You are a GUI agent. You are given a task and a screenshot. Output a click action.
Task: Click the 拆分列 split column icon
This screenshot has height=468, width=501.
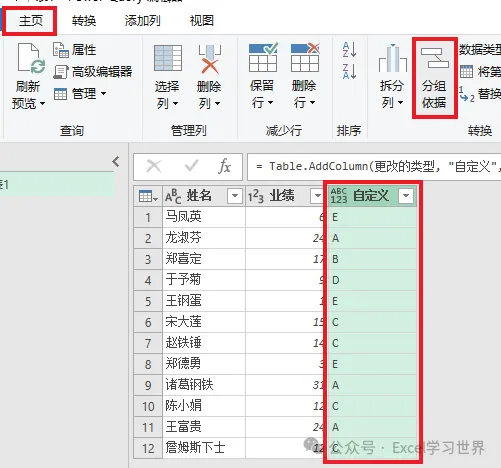coord(393,59)
